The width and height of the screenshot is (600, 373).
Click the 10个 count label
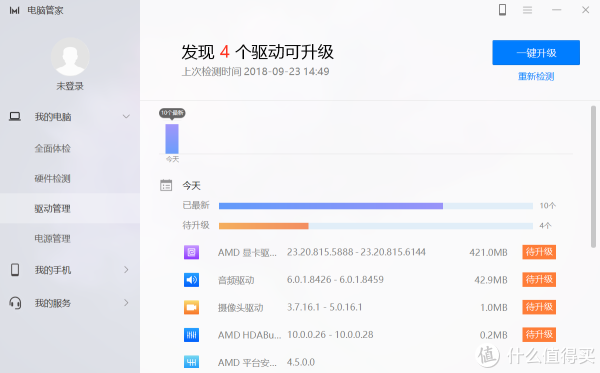pos(548,206)
